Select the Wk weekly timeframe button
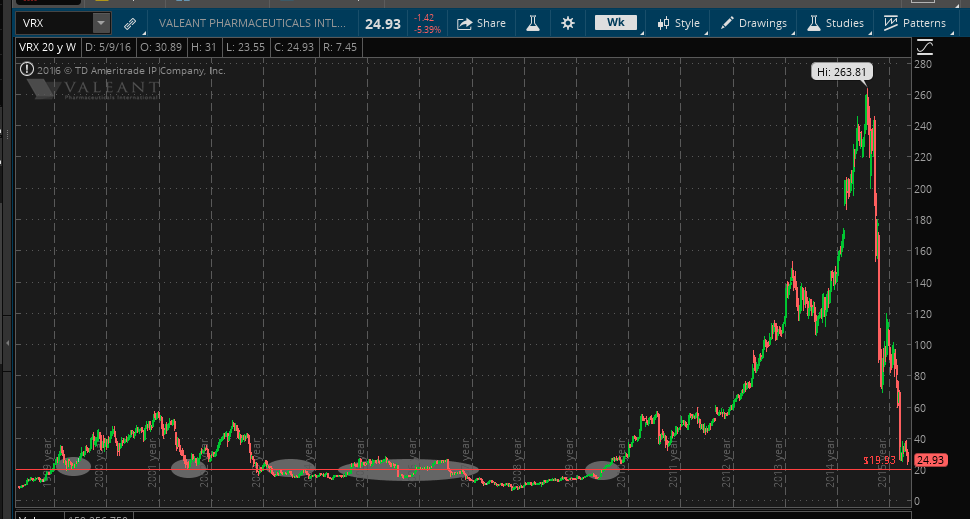 pyautogui.click(x=615, y=22)
